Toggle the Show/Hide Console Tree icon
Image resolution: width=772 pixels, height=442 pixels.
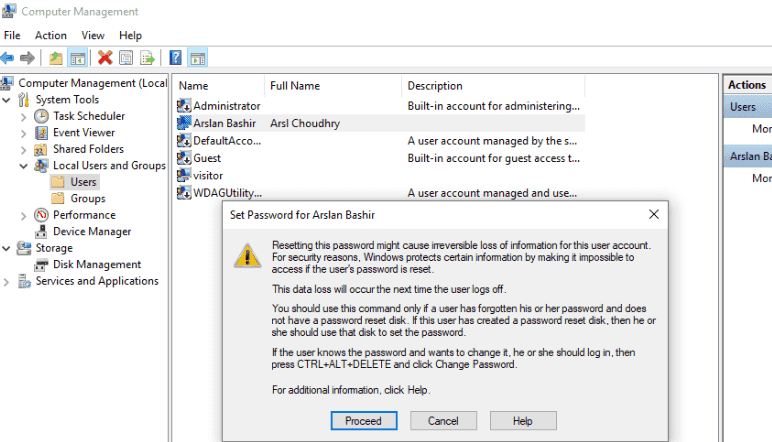77,58
